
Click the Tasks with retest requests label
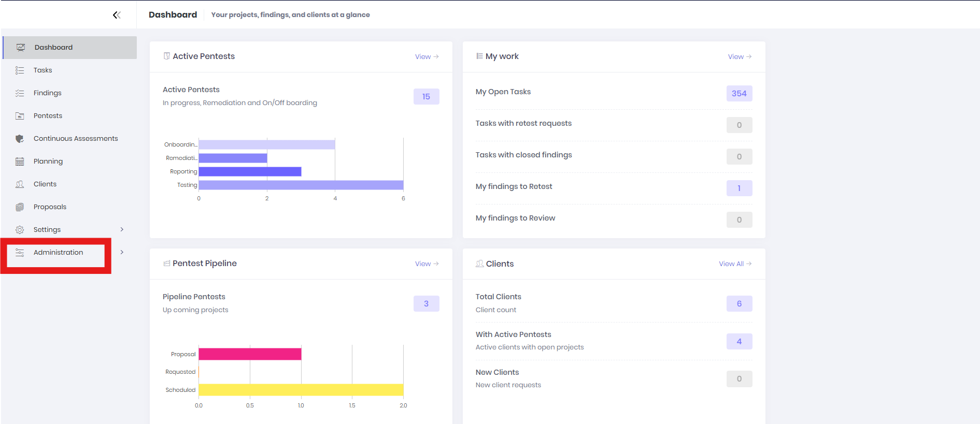click(524, 123)
